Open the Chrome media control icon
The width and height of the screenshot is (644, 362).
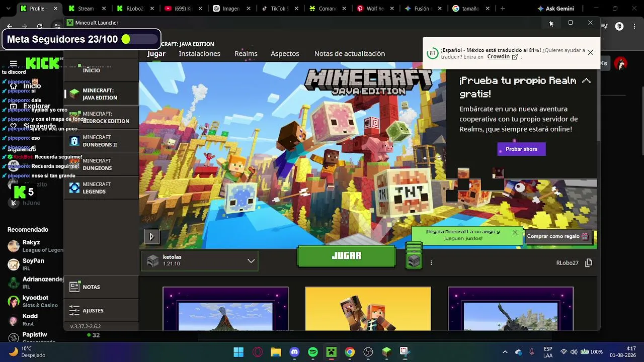click(x=605, y=26)
